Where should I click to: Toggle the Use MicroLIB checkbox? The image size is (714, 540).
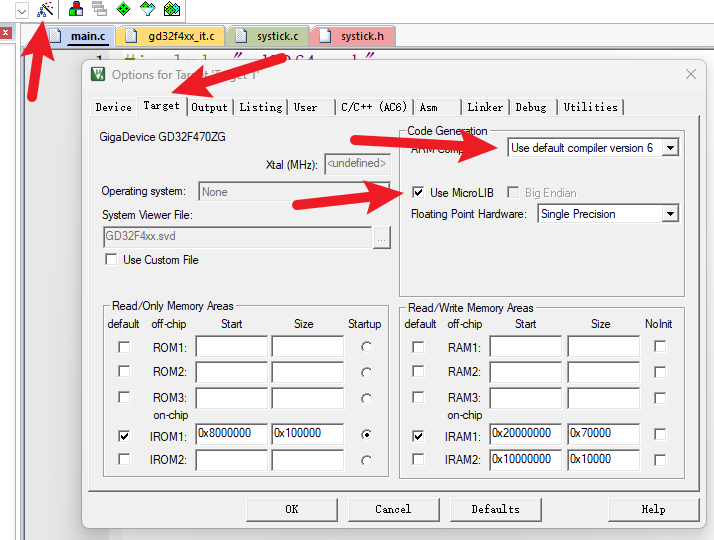click(x=418, y=192)
